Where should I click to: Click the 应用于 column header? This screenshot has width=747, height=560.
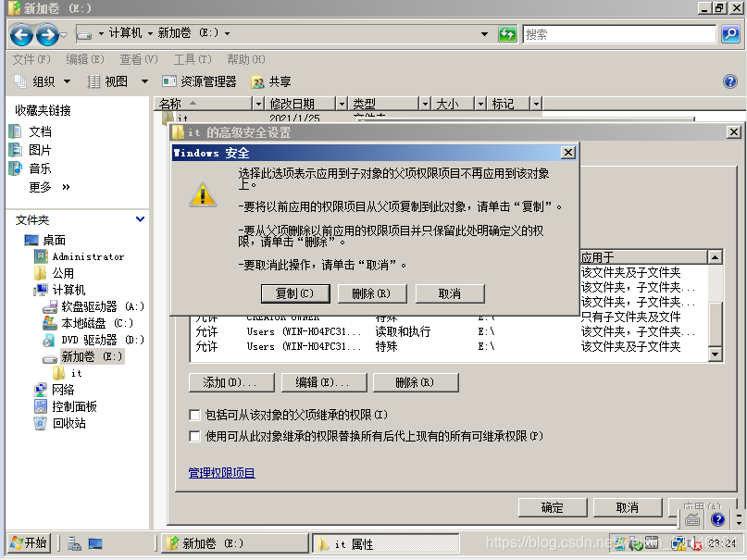point(643,257)
